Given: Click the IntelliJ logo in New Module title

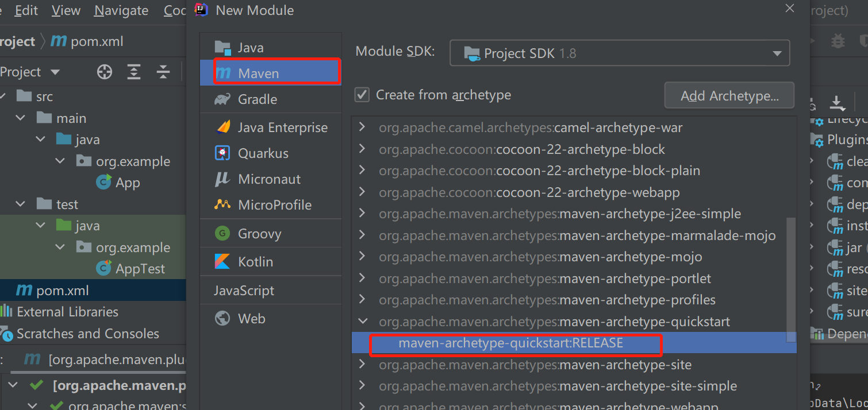Looking at the screenshot, I should click(201, 10).
